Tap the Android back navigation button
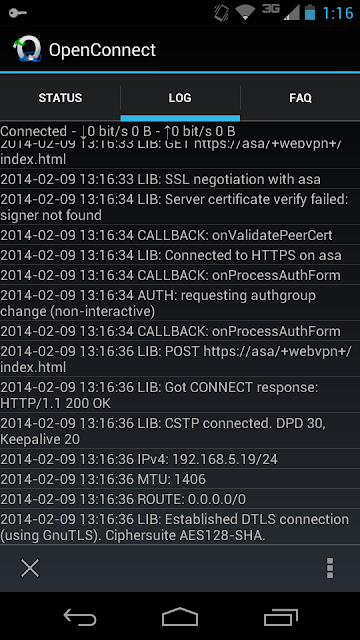Image resolution: width=360 pixels, height=640 pixels. (x=80, y=617)
